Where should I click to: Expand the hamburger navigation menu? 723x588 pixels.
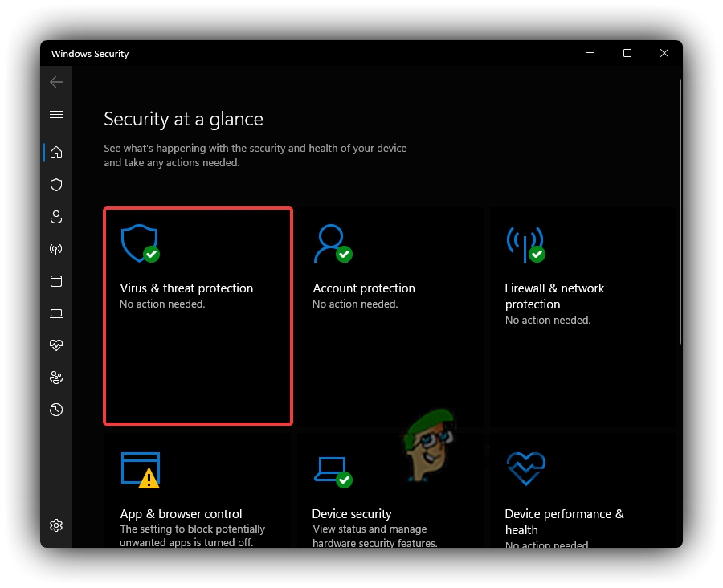pos(56,115)
